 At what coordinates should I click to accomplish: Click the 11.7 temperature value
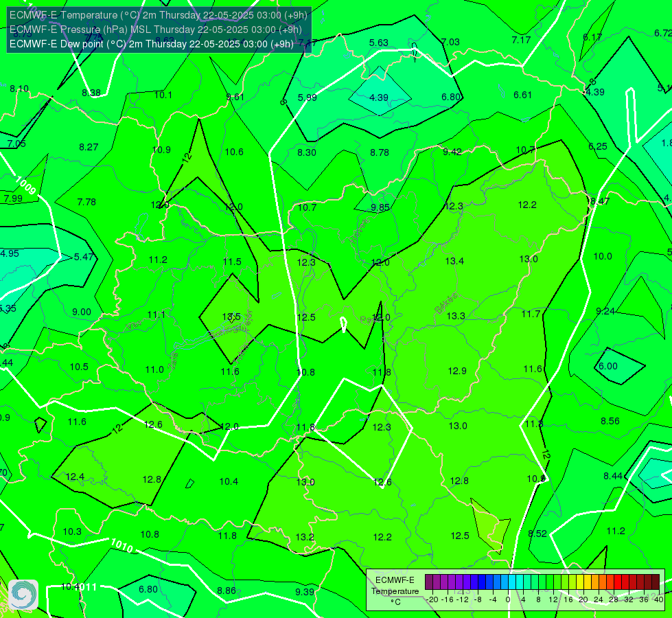tap(531, 314)
